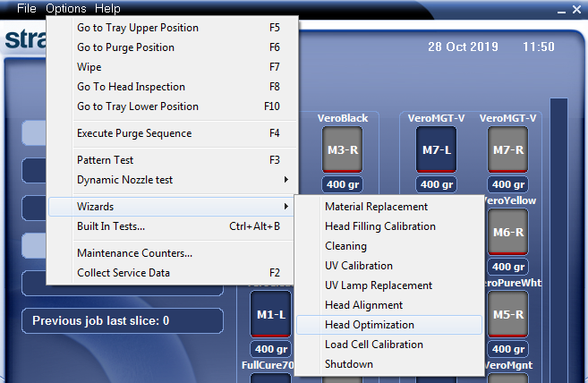
Task: Run the Pattern Test command
Action: coord(106,160)
